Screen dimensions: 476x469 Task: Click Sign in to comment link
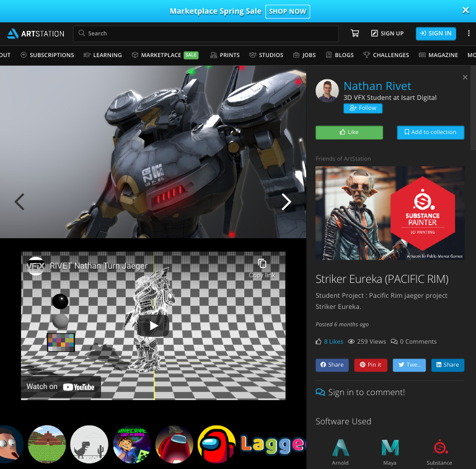(360, 392)
